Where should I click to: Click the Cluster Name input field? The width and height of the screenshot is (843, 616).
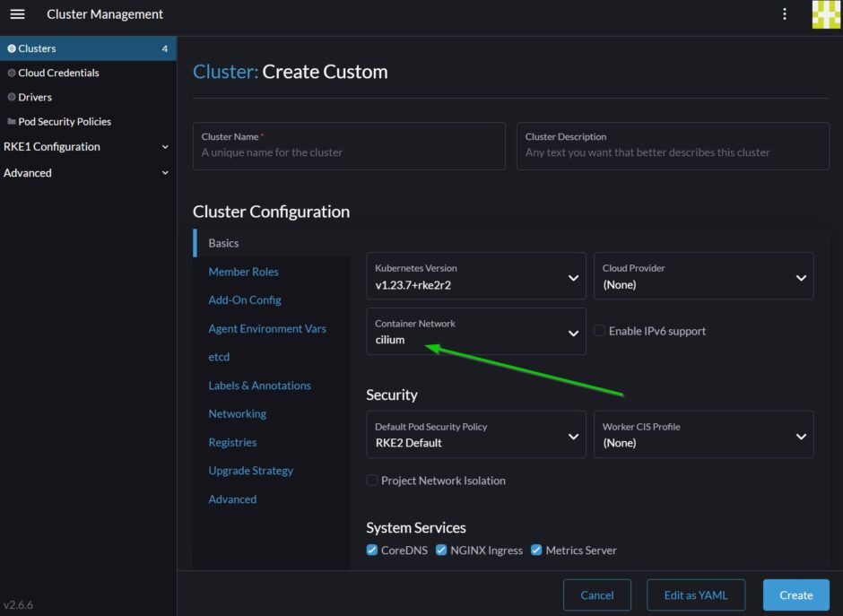pyautogui.click(x=349, y=152)
